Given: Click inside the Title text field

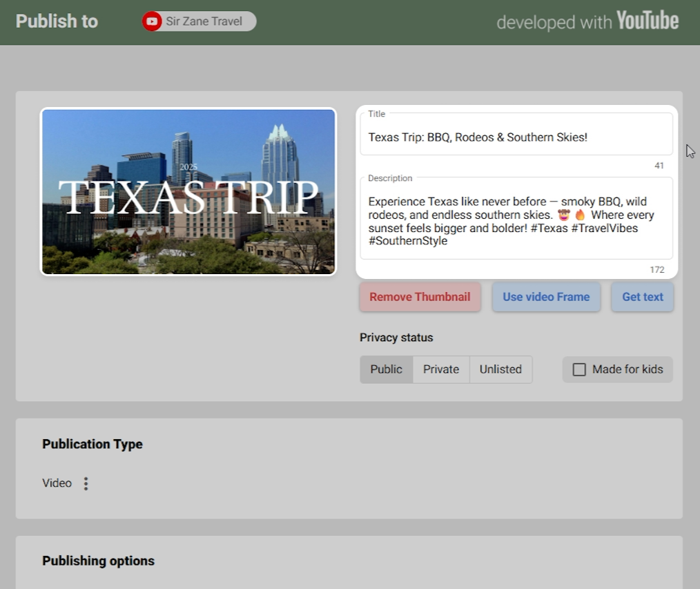Looking at the screenshot, I should [x=515, y=137].
